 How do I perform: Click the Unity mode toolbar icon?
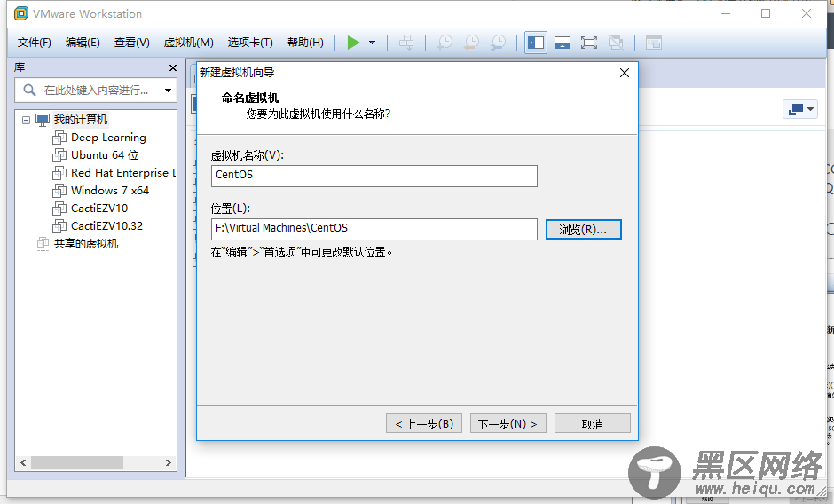pyautogui.click(x=616, y=43)
